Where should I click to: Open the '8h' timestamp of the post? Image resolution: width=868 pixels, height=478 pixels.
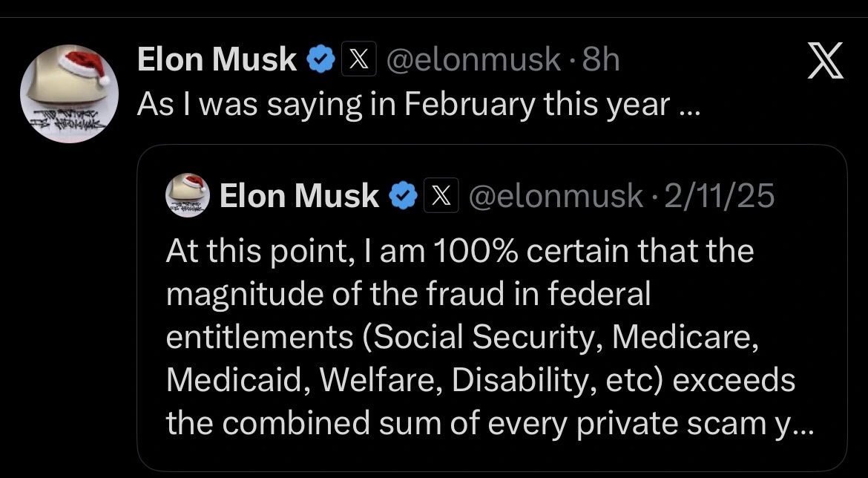point(601,60)
